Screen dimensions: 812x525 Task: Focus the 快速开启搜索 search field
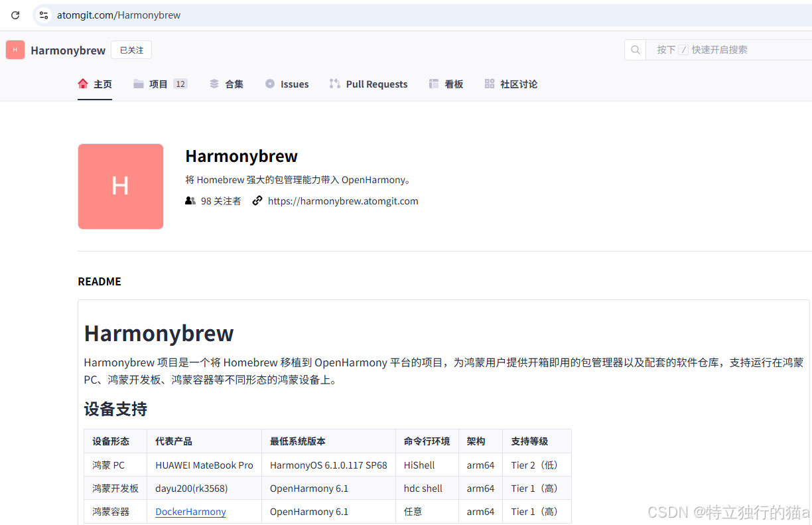point(729,50)
